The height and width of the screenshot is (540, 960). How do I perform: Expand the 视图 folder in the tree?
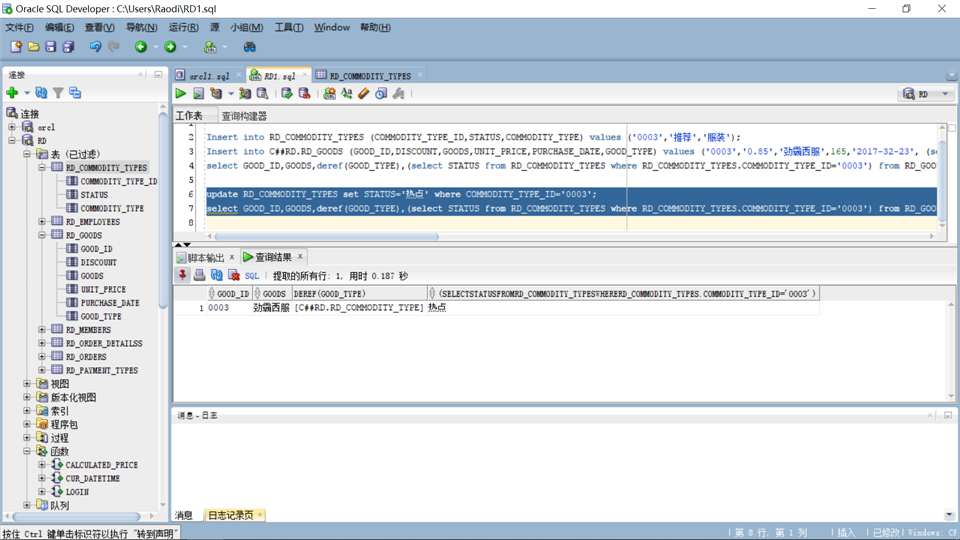click(x=27, y=384)
